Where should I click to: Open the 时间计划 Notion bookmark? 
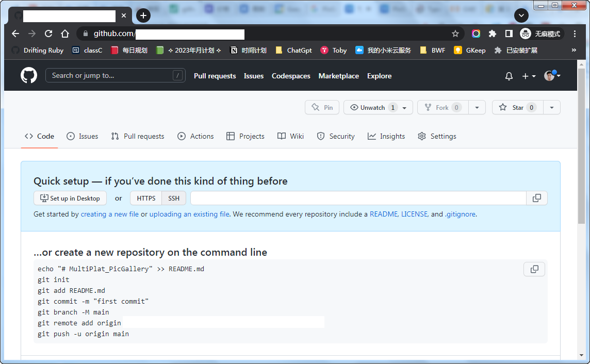pyautogui.click(x=249, y=51)
